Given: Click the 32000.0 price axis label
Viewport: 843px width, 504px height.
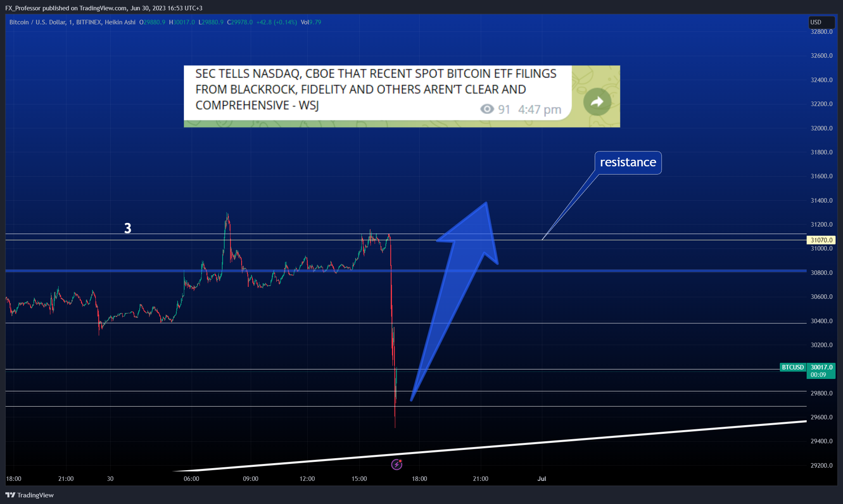Looking at the screenshot, I should (x=822, y=128).
